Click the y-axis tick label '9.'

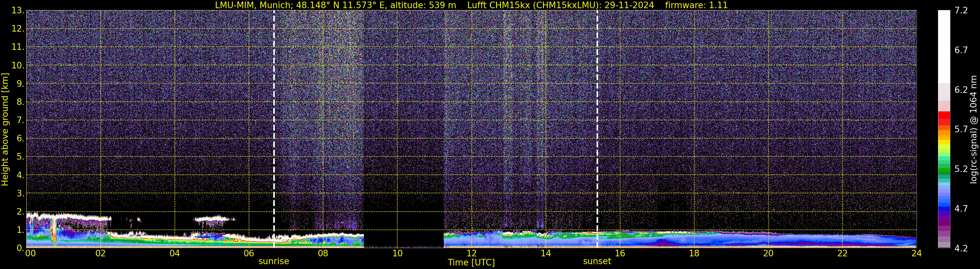click(x=20, y=84)
